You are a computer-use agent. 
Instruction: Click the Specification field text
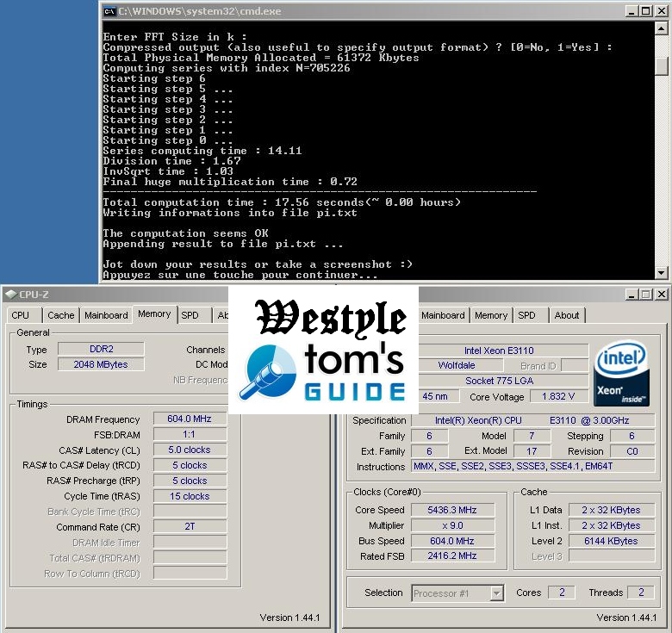[532, 420]
